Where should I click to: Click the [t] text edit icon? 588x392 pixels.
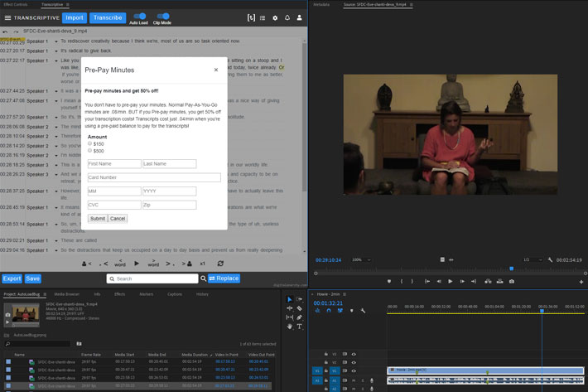[x=251, y=17]
